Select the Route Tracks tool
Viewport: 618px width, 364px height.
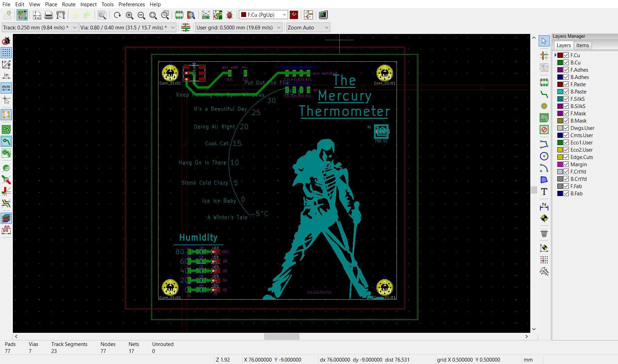544,94
